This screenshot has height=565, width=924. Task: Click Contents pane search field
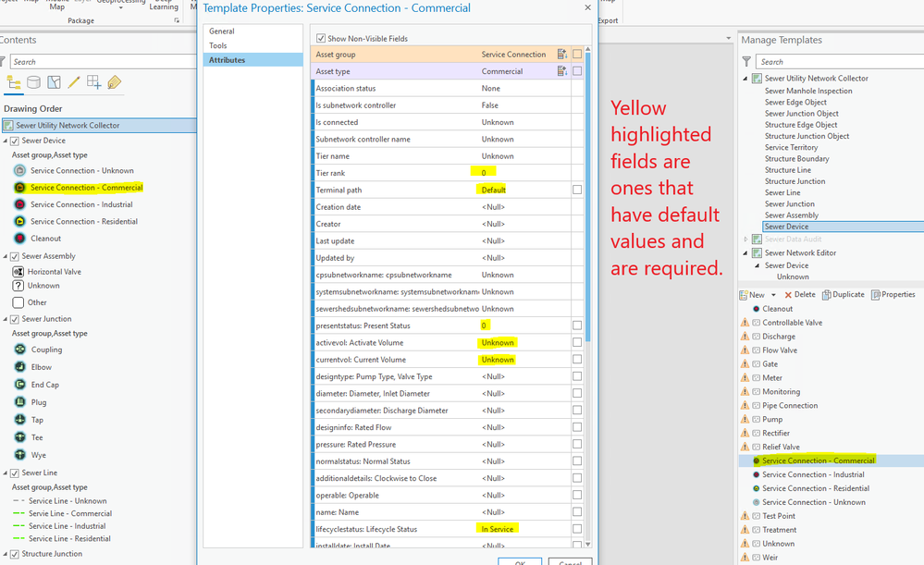[x=103, y=62]
